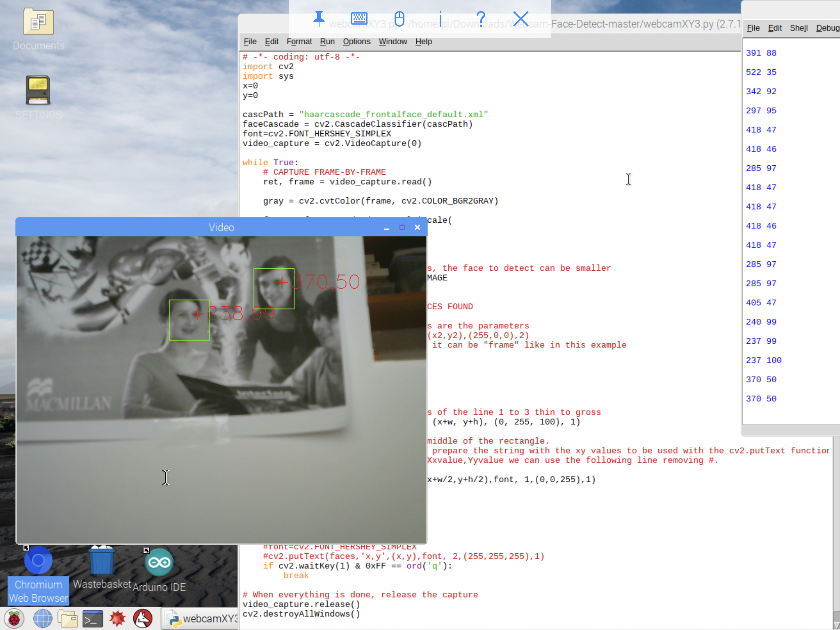Image resolution: width=840 pixels, height=630 pixels.
Task: Click the 'video_capture.release()' line
Action: pos(301,604)
